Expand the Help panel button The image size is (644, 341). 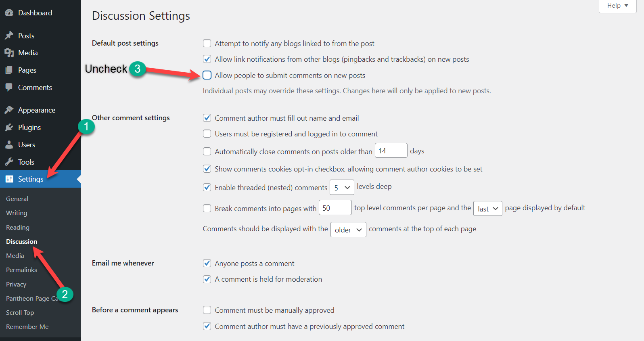617,6
